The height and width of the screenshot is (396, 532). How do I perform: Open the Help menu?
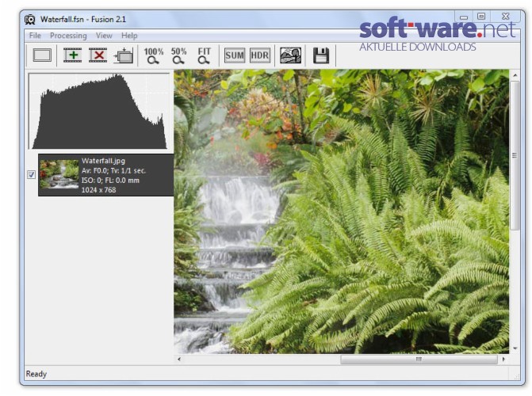click(x=129, y=36)
